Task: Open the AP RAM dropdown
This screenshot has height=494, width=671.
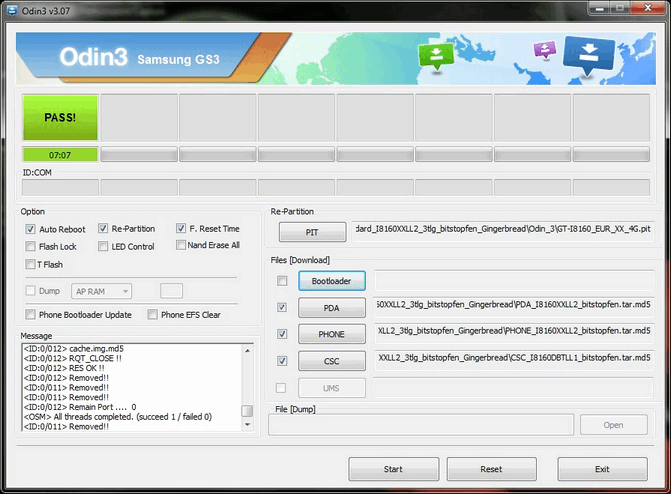Action: pyautogui.click(x=101, y=291)
